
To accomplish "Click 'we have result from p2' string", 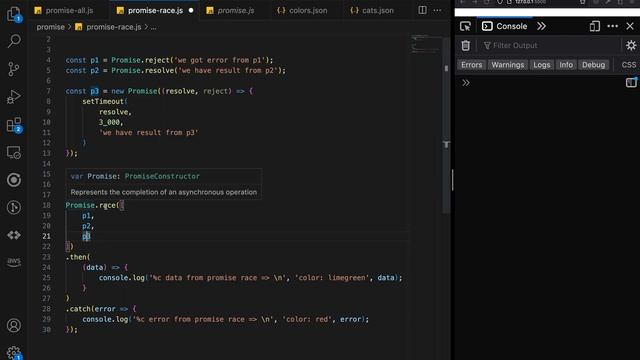I will click(x=229, y=70).
